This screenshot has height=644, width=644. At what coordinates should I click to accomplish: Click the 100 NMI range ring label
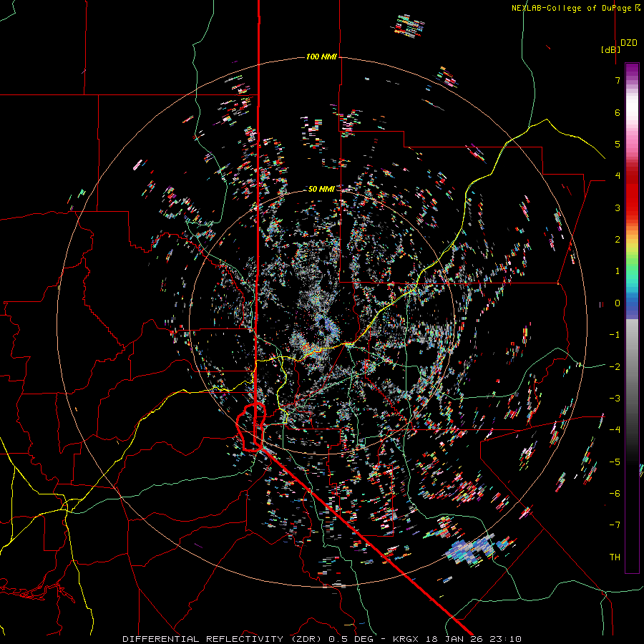coord(321,57)
